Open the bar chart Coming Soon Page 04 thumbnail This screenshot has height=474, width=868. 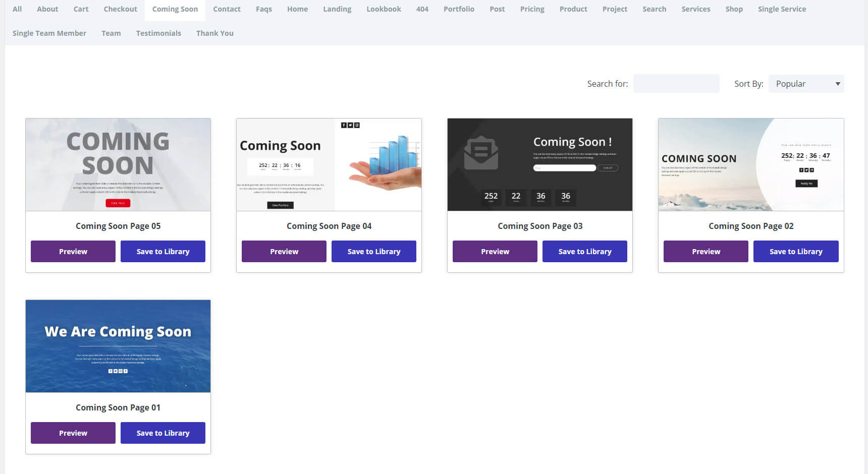click(x=329, y=165)
